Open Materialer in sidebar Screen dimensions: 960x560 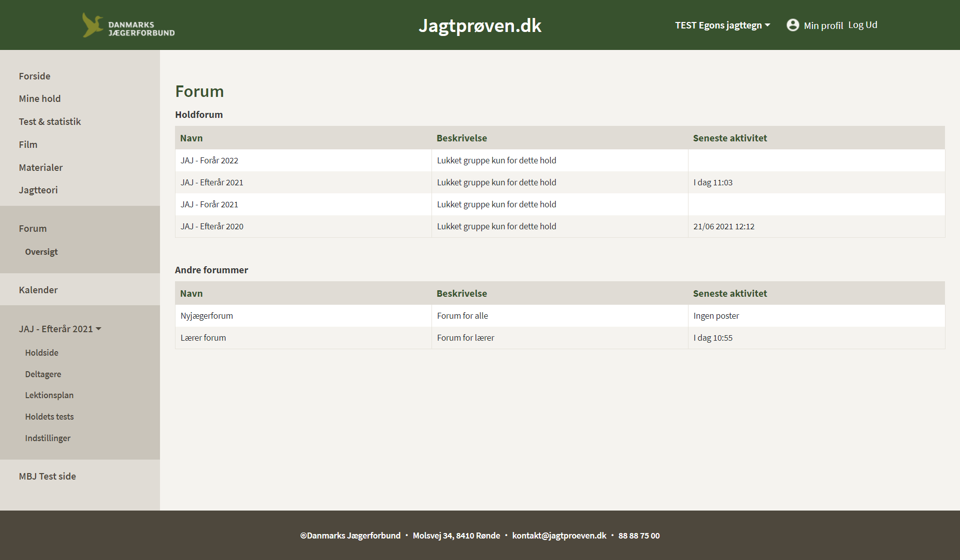(40, 167)
